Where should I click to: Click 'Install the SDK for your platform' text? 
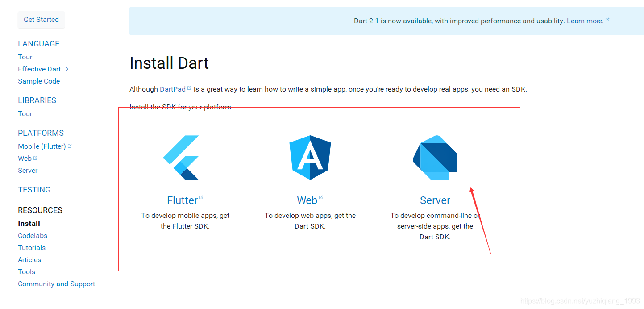click(181, 107)
